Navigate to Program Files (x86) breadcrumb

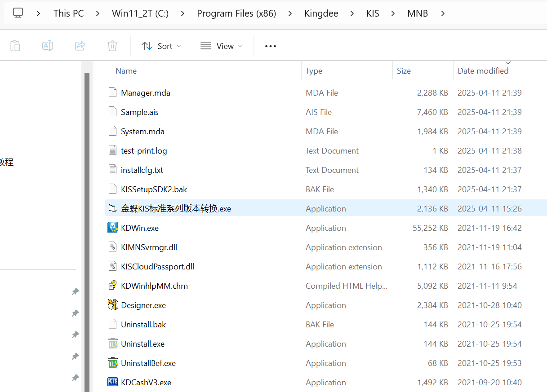[x=236, y=13]
